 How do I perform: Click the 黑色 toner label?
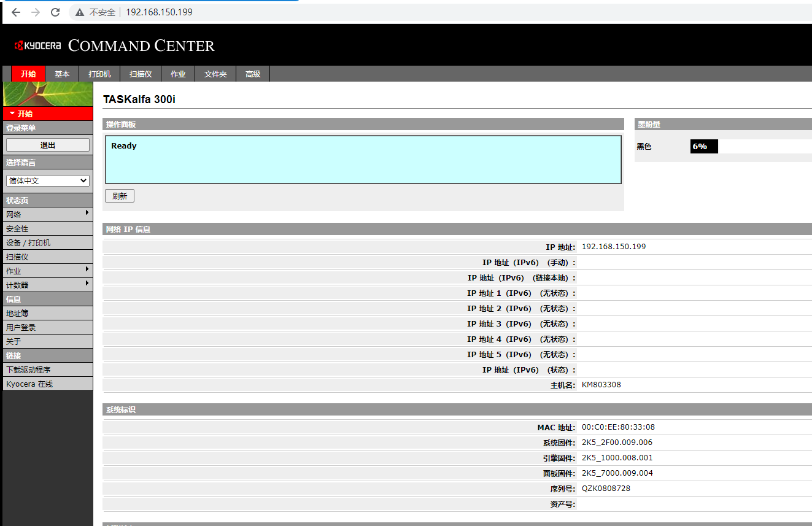click(644, 147)
